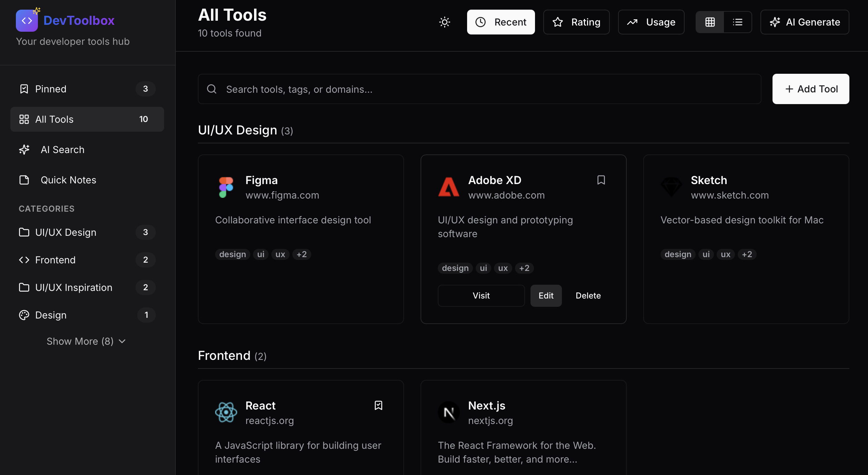Click the AI Generate sparkle icon

[775, 22]
